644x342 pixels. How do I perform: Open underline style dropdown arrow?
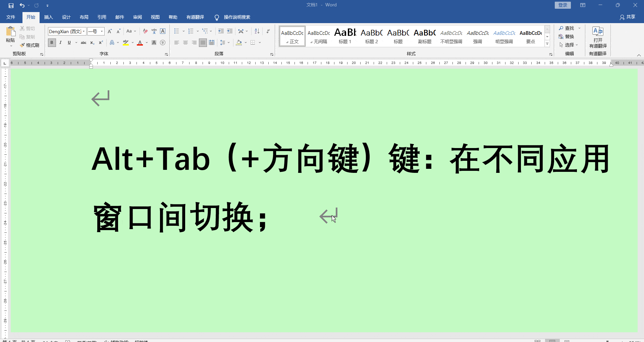76,43
